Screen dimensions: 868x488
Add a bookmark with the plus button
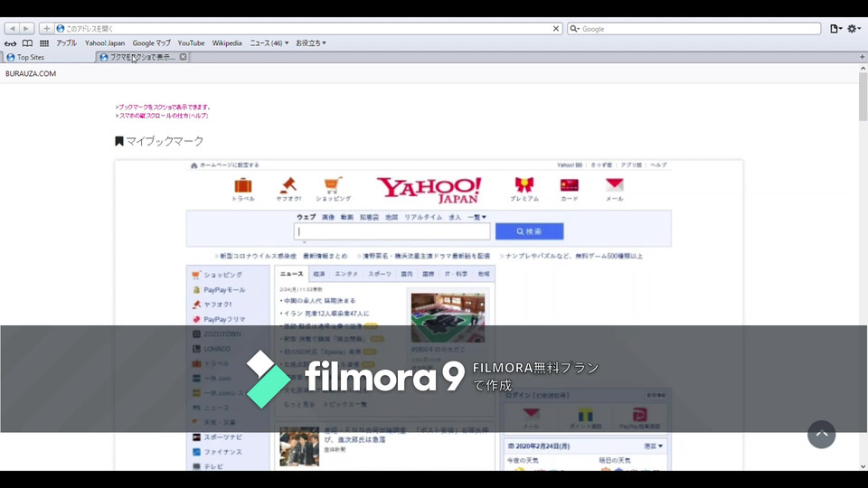[46, 28]
